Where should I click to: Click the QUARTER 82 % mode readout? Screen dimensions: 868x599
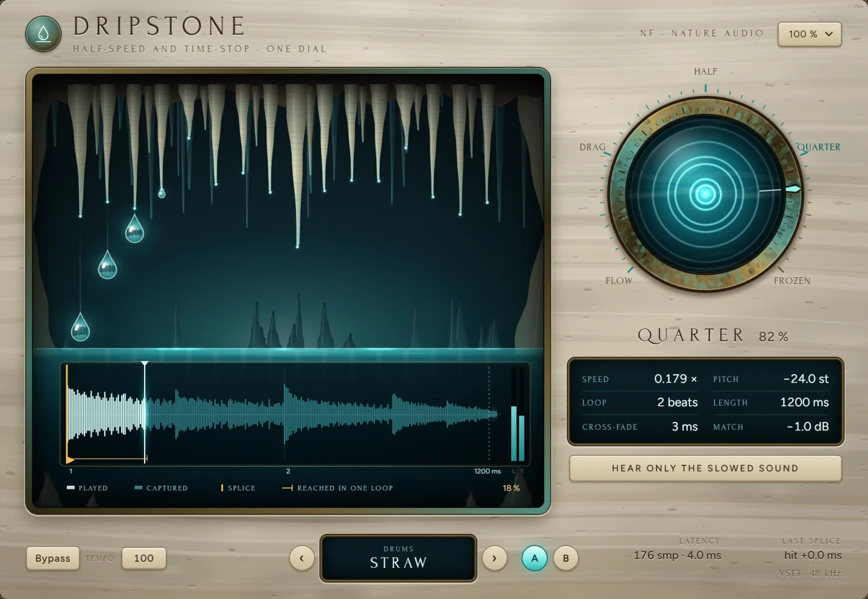coord(712,336)
